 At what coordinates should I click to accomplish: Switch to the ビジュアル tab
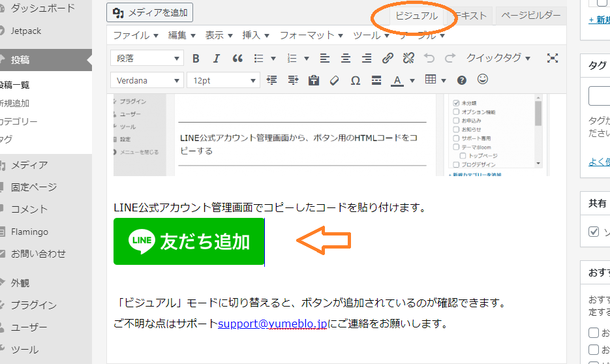click(416, 16)
